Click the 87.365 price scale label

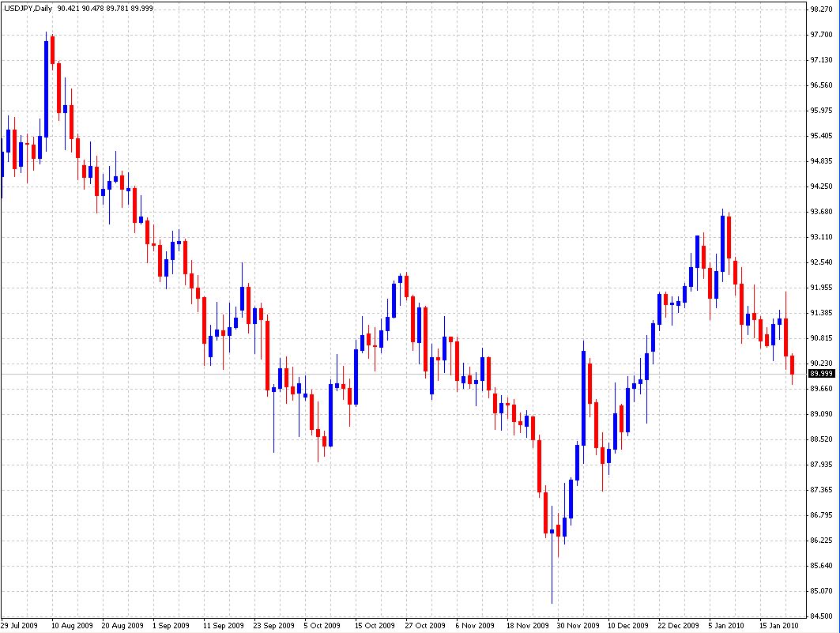point(821,489)
